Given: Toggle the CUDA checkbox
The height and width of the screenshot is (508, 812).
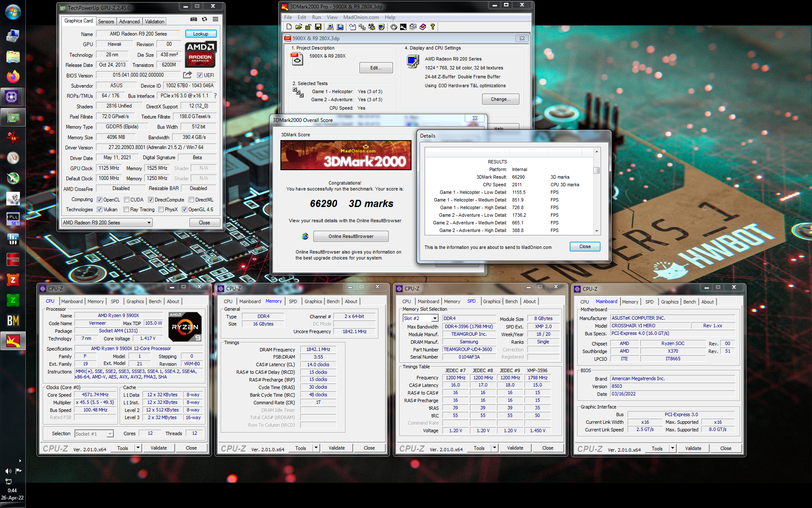Looking at the screenshot, I should pos(126,200).
